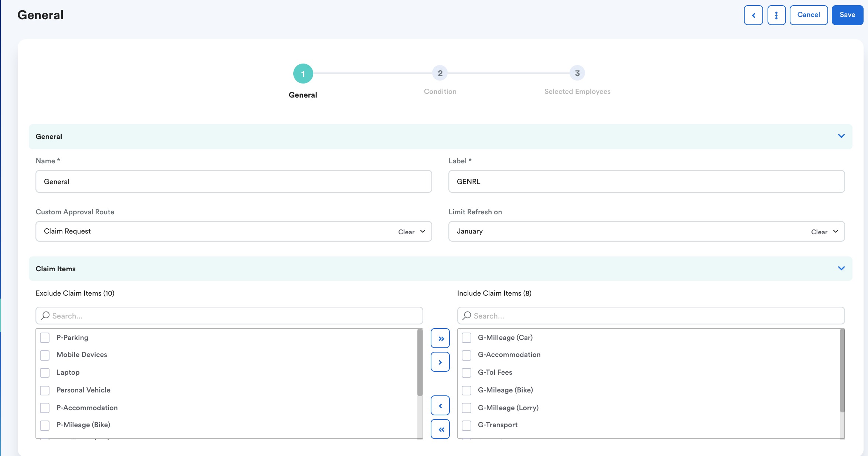Tick the Laptop checkbox
868x456 pixels.
point(45,372)
